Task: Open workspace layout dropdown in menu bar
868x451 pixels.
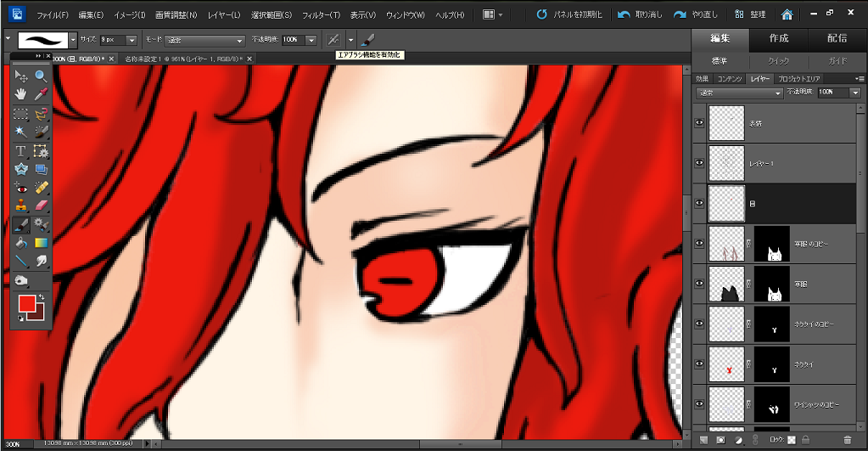Action: pyautogui.click(x=492, y=14)
